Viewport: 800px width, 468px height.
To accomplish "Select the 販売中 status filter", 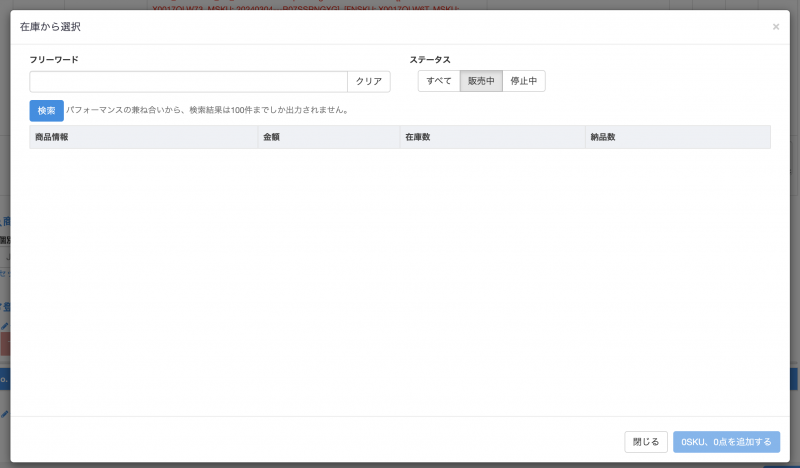I will (x=481, y=81).
